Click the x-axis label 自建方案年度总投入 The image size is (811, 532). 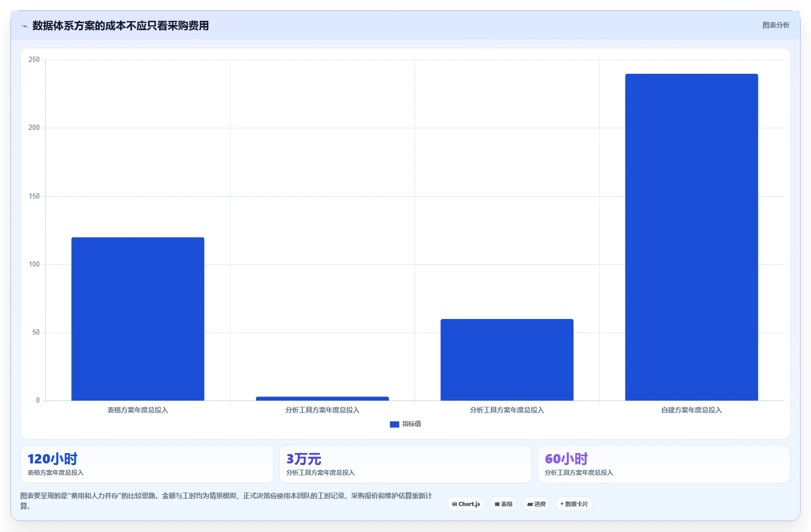point(692,410)
